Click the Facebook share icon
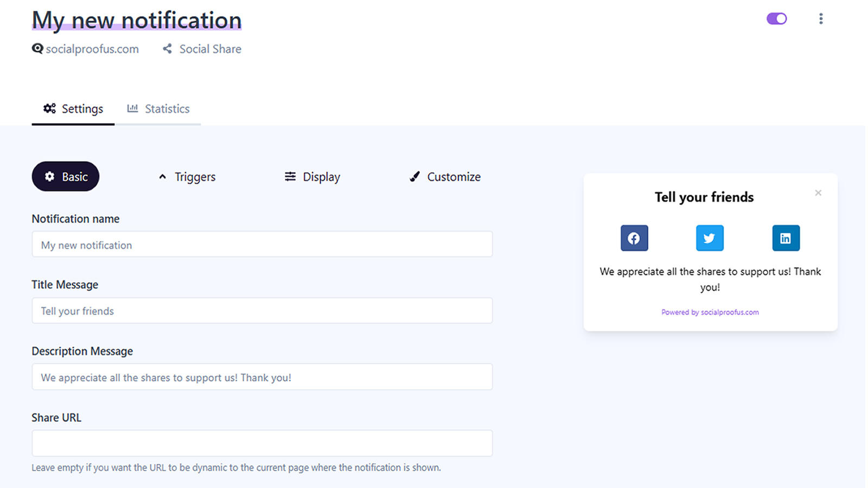Image resolution: width=868 pixels, height=488 pixels. [634, 238]
